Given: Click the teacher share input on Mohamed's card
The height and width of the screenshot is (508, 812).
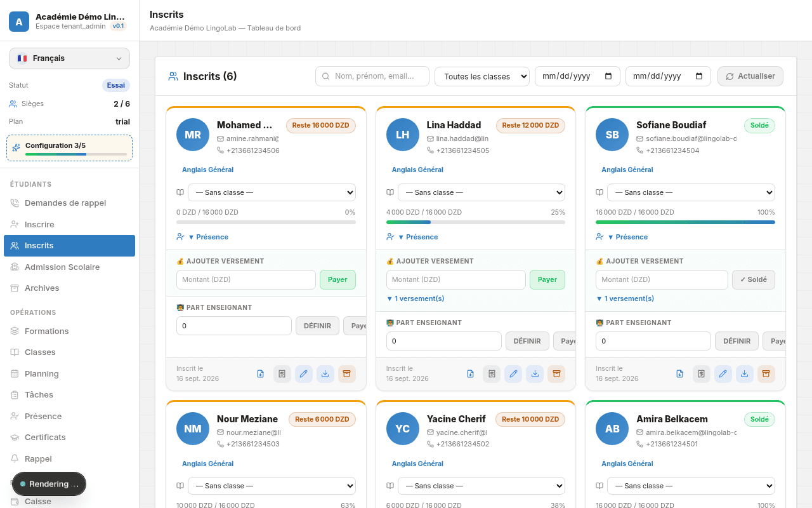Looking at the screenshot, I should pyautogui.click(x=234, y=326).
